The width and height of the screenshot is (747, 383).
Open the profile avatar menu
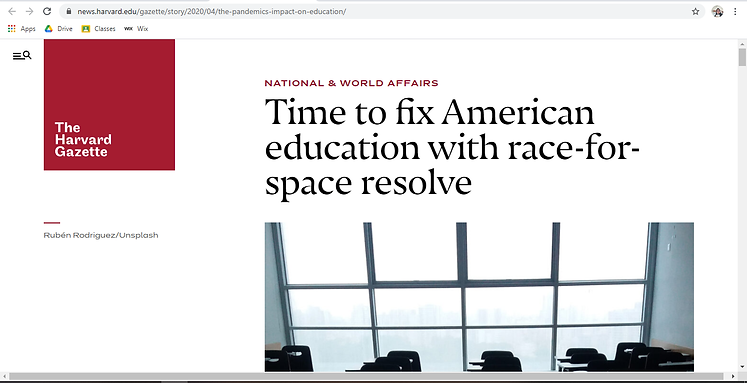(717, 11)
